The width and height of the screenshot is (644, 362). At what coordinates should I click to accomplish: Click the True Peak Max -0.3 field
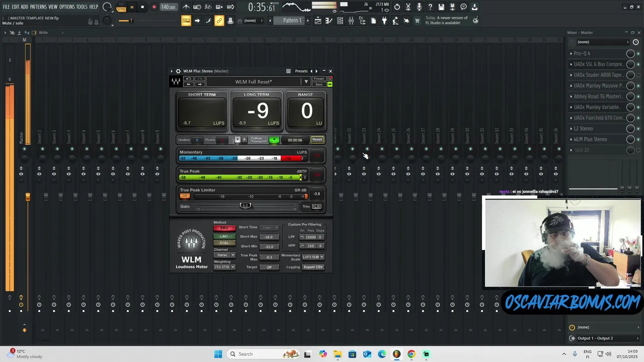coord(269,257)
